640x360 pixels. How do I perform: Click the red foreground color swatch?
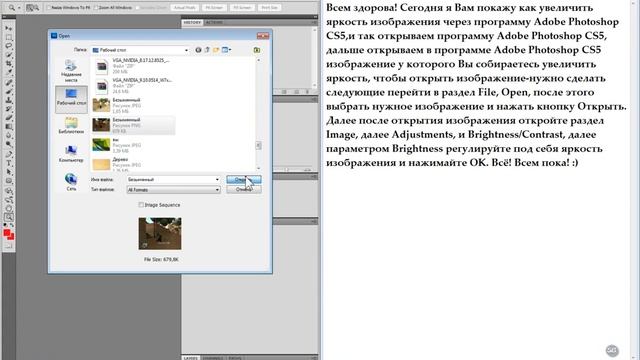coord(7,233)
